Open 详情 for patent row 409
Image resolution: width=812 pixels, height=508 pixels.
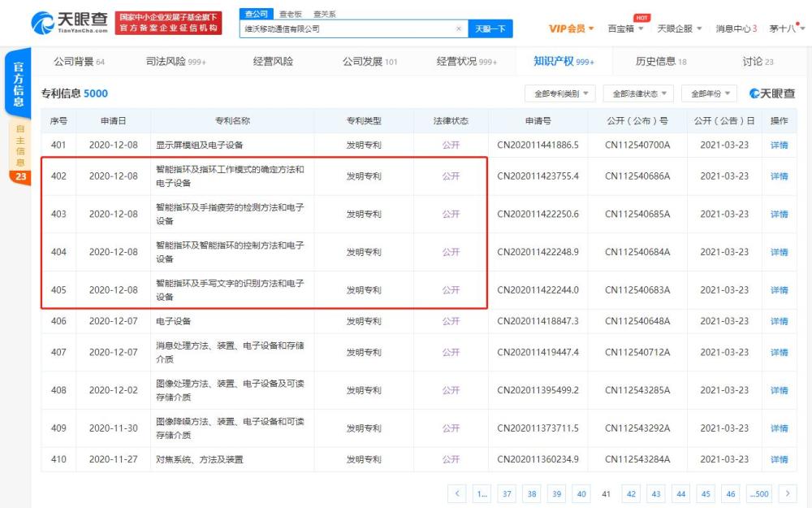[779, 428]
